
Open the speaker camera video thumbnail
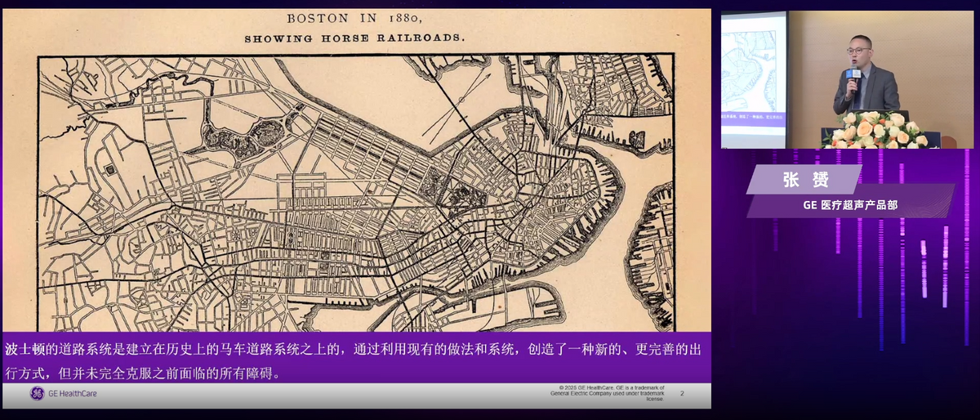(849, 79)
